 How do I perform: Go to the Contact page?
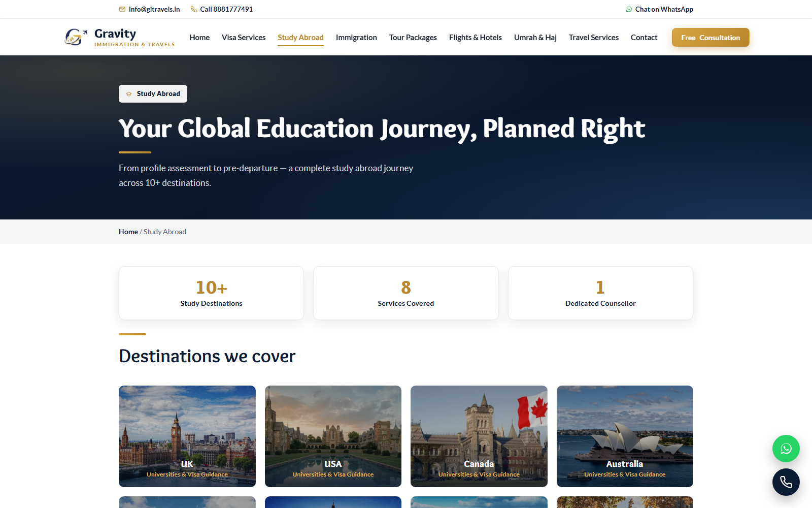click(x=644, y=38)
